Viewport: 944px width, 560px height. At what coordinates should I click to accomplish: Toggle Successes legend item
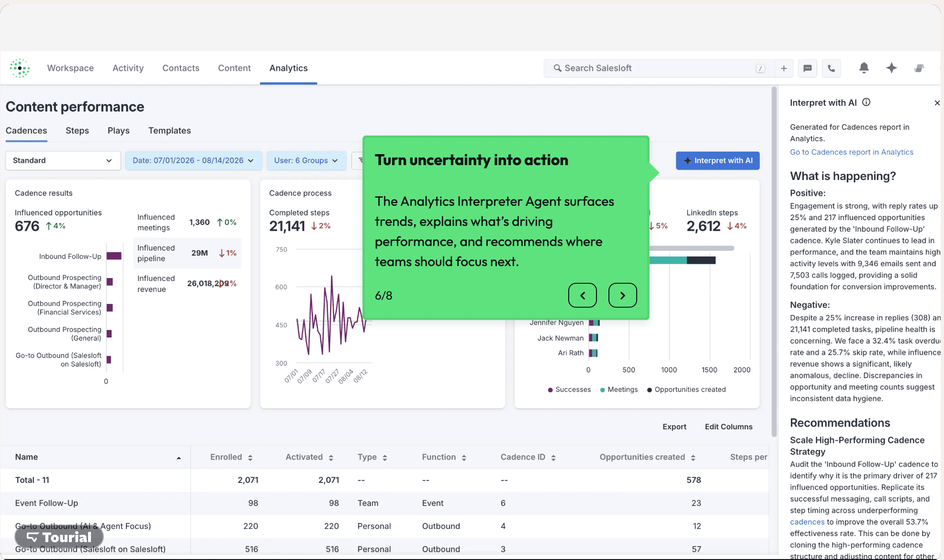pos(569,390)
